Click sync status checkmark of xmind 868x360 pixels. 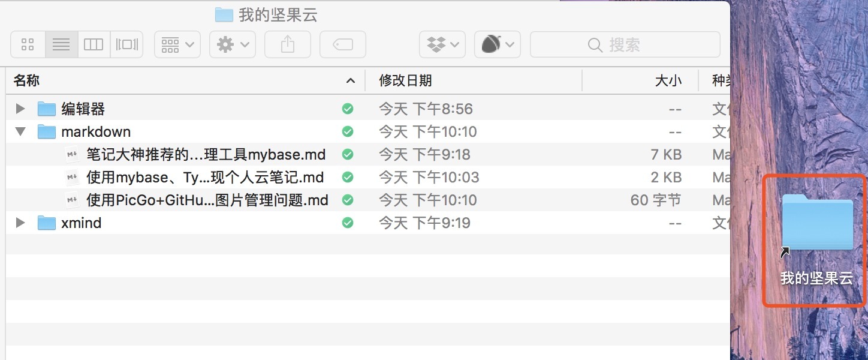(348, 223)
